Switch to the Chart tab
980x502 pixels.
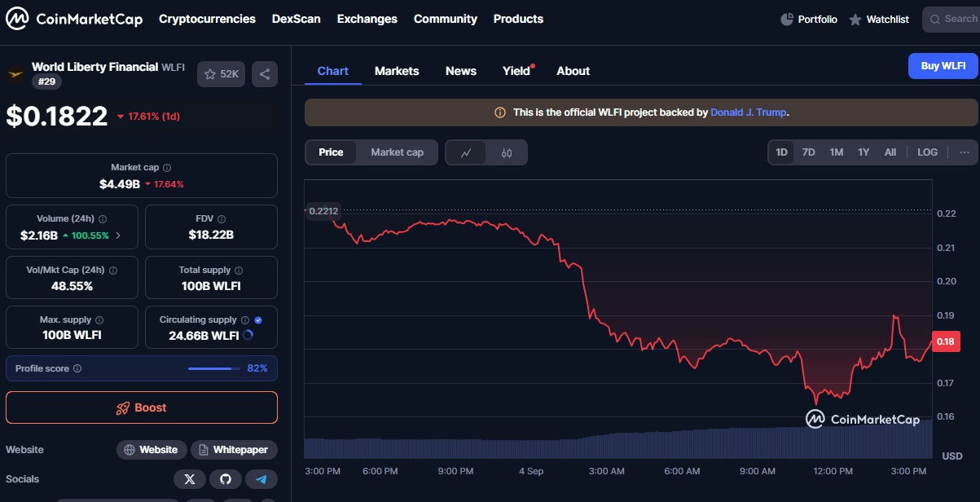tap(332, 71)
